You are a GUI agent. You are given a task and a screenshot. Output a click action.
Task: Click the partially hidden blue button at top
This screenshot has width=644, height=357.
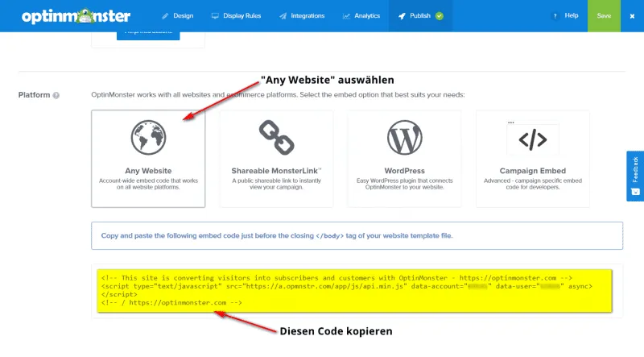[148, 35]
